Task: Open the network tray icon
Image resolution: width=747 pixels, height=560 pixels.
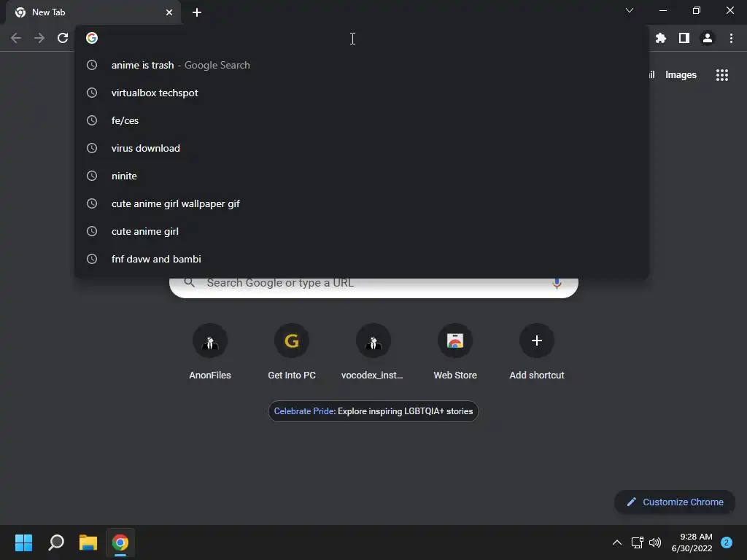Action: [637, 542]
